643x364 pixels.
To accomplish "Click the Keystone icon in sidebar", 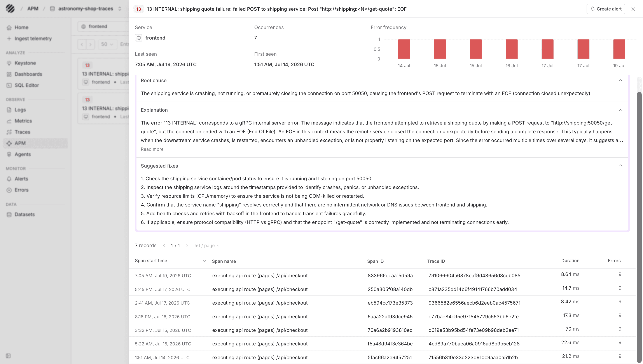I will [9, 63].
